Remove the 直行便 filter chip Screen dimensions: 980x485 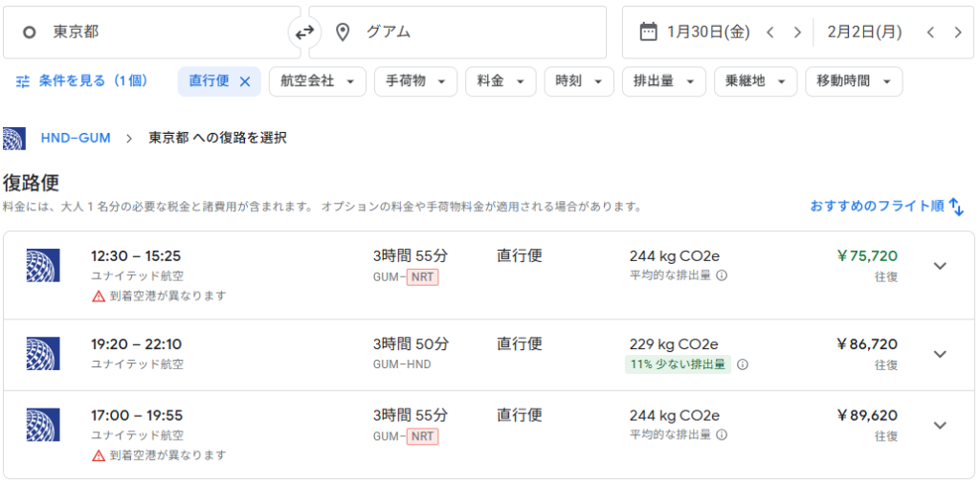point(245,81)
